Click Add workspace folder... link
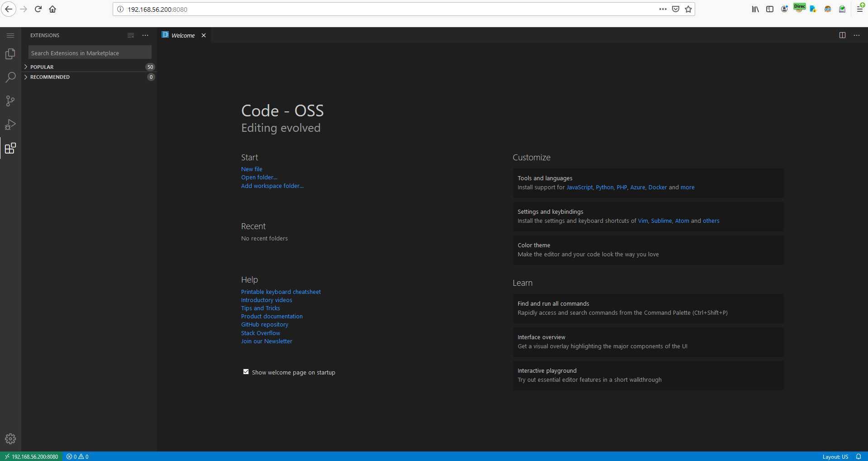This screenshot has width=868, height=461. (x=272, y=186)
